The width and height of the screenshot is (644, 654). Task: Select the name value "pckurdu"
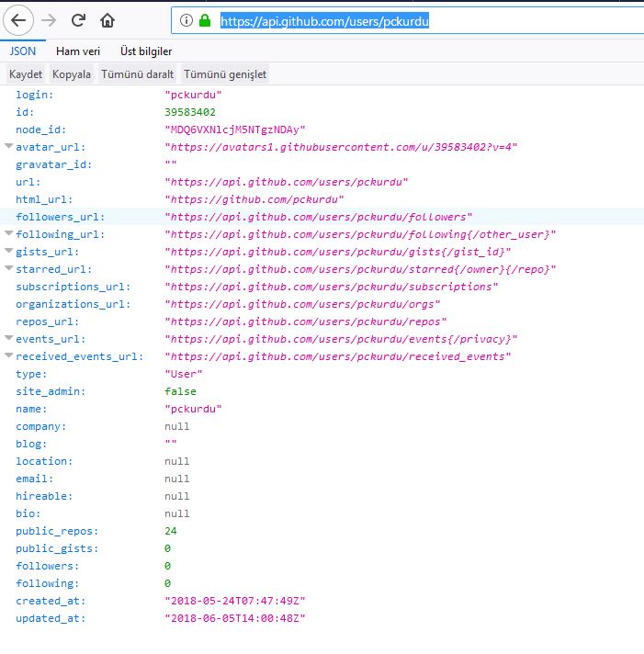click(193, 409)
